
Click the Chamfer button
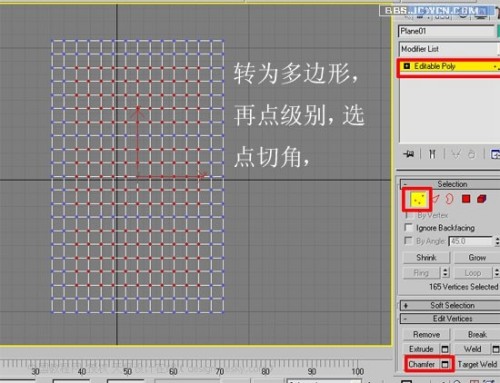(x=422, y=364)
